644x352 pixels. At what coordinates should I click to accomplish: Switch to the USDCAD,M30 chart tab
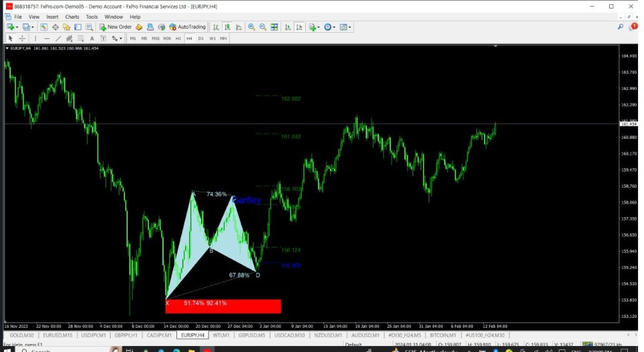[x=290, y=335]
